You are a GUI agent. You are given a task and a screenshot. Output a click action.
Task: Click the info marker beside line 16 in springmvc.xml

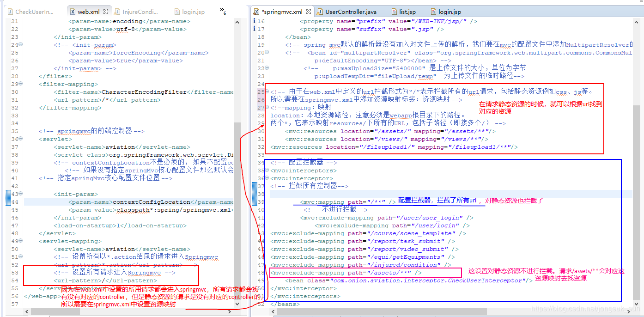point(254,21)
